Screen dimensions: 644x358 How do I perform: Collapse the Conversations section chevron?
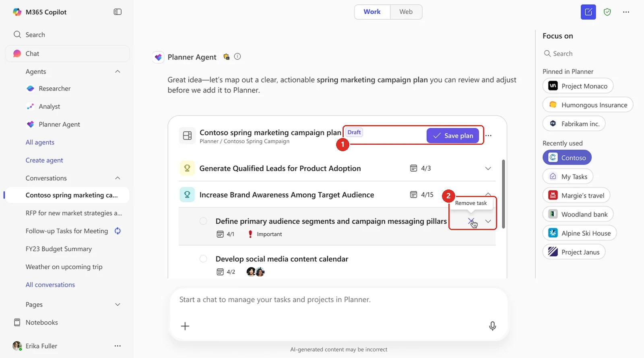[x=118, y=178]
